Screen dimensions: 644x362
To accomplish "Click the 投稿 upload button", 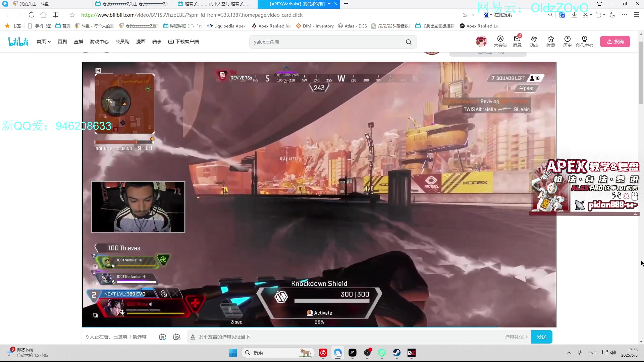I will coord(615,42).
